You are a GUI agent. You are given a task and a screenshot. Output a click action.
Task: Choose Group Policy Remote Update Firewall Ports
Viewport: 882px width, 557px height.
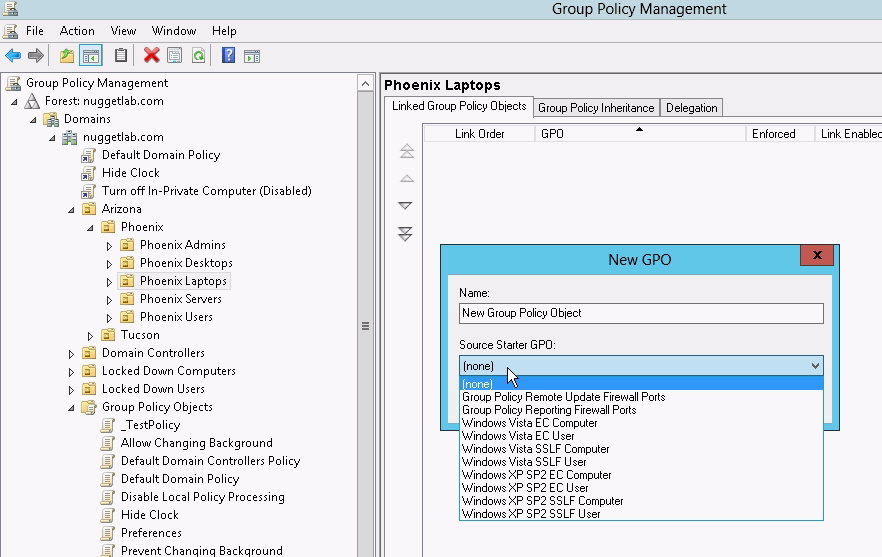(641, 397)
